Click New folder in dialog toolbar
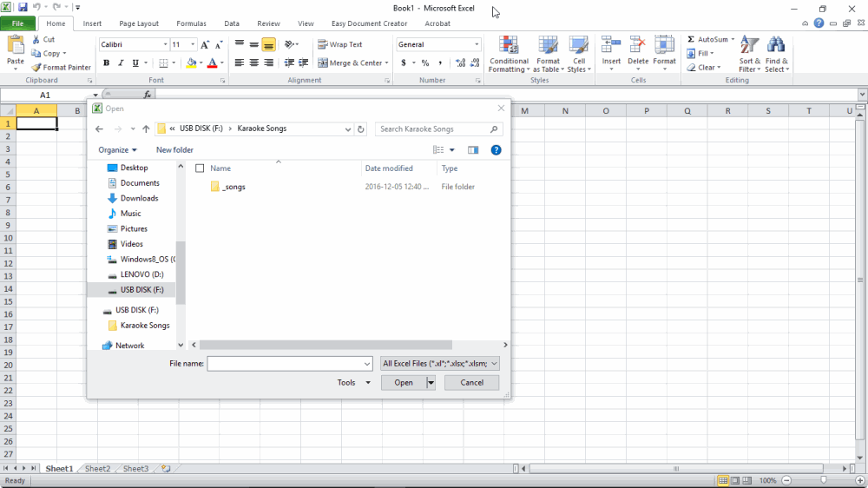 pyautogui.click(x=174, y=150)
